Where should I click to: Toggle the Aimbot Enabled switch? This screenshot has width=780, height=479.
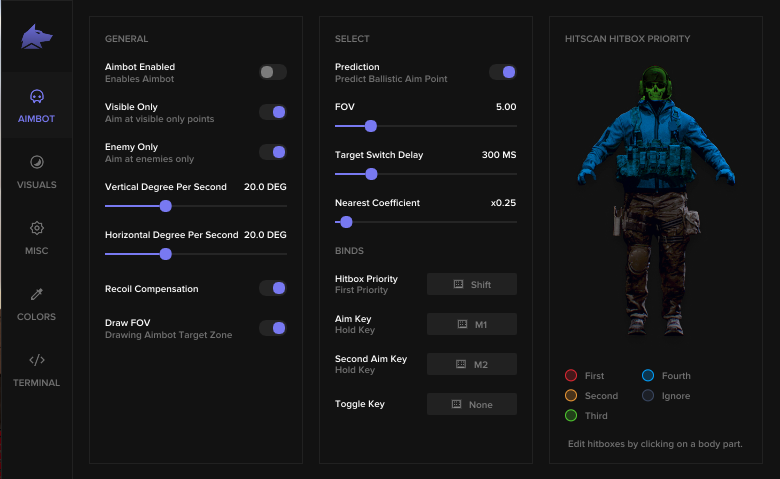point(273,72)
